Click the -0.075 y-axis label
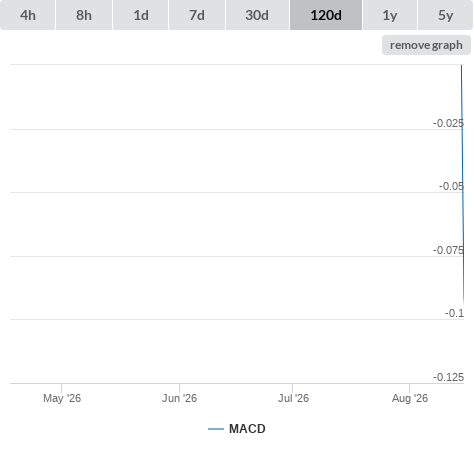The image size is (474, 455). click(x=448, y=250)
